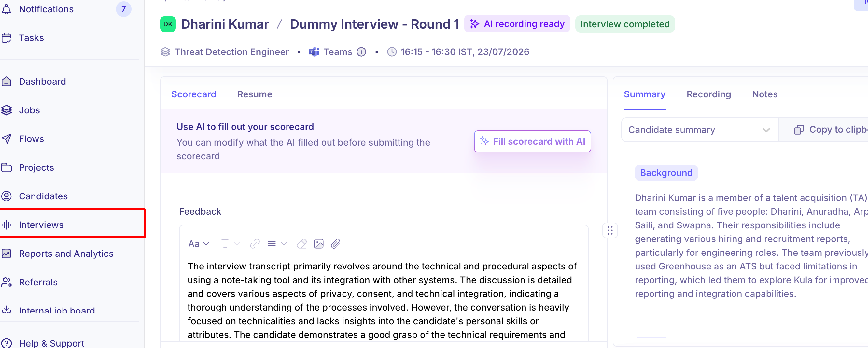Click into the Feedback text editor
Screen dimensions: 868x348
click(384, 300)
